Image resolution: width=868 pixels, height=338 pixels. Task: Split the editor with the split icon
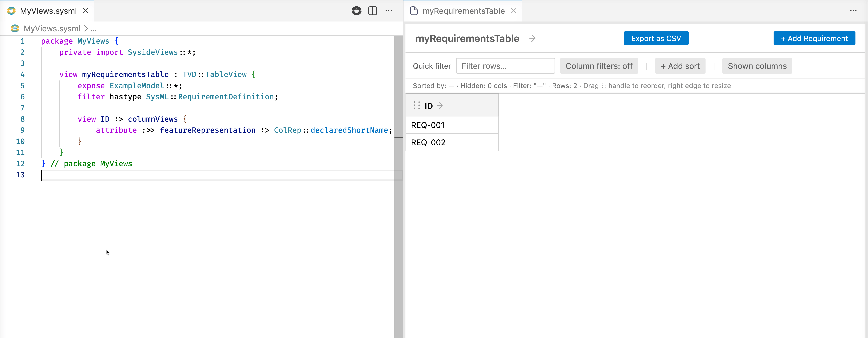373,11
